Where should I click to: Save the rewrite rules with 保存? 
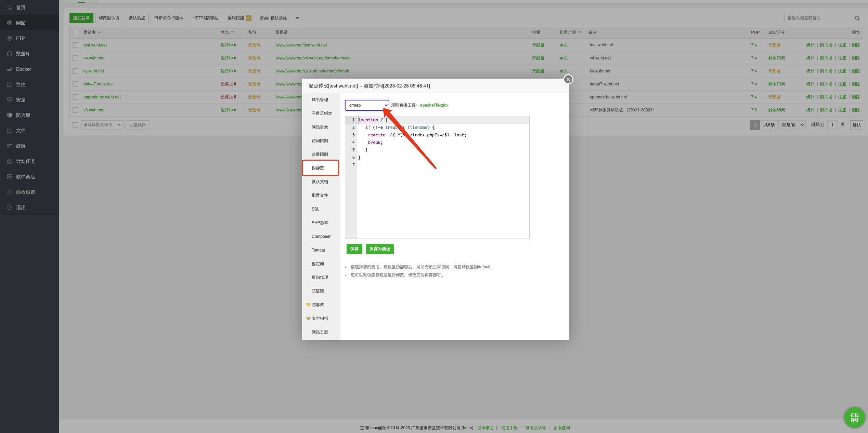click(354, 249)
